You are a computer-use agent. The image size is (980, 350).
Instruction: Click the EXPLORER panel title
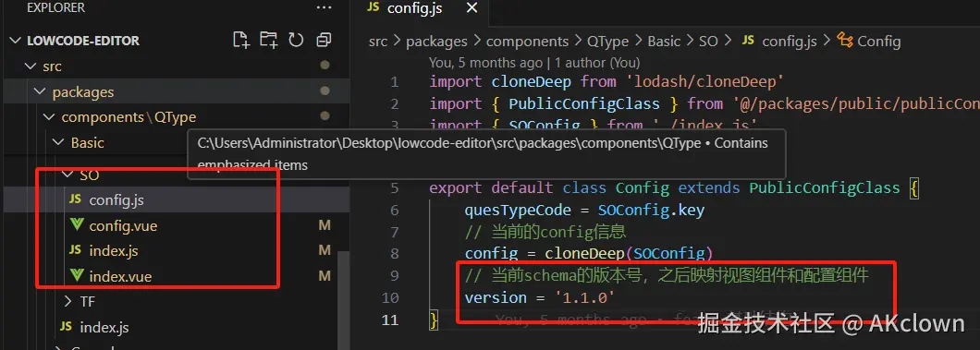(55, 7)
